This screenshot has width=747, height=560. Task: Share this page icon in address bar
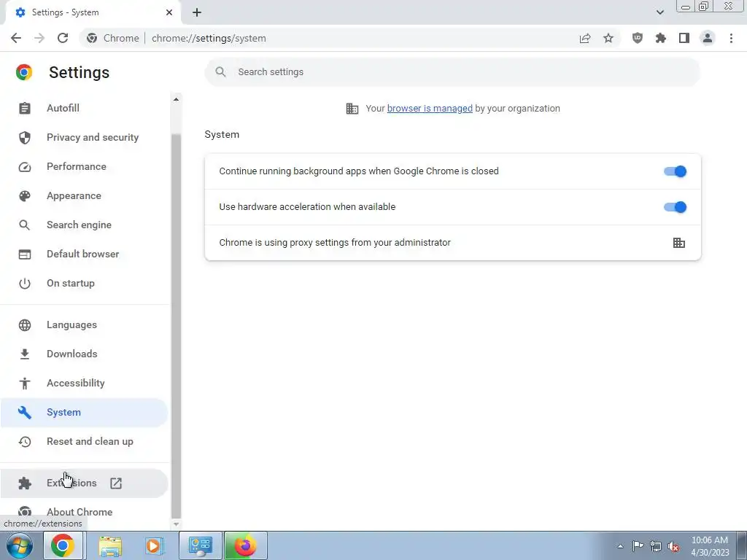[x=585, y=38]
